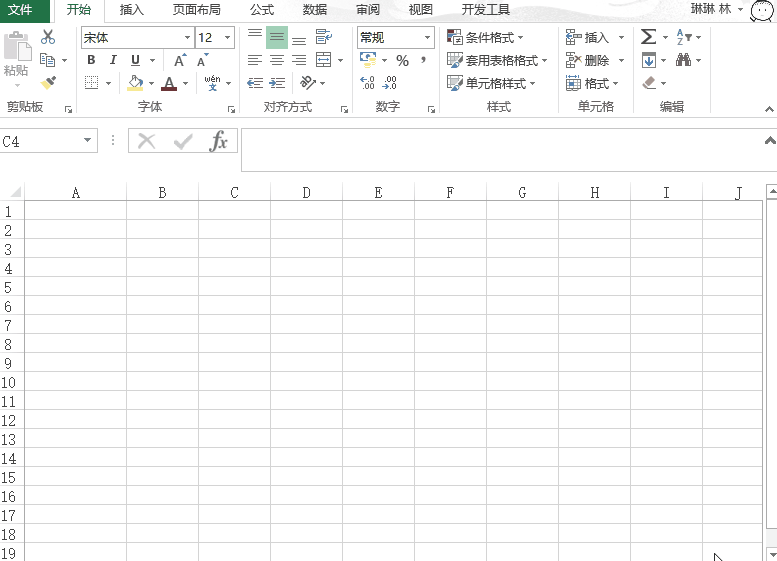Apply the accounting number format icon
The height and width of the screenshot is (561, 777).
tap(368, 60)
